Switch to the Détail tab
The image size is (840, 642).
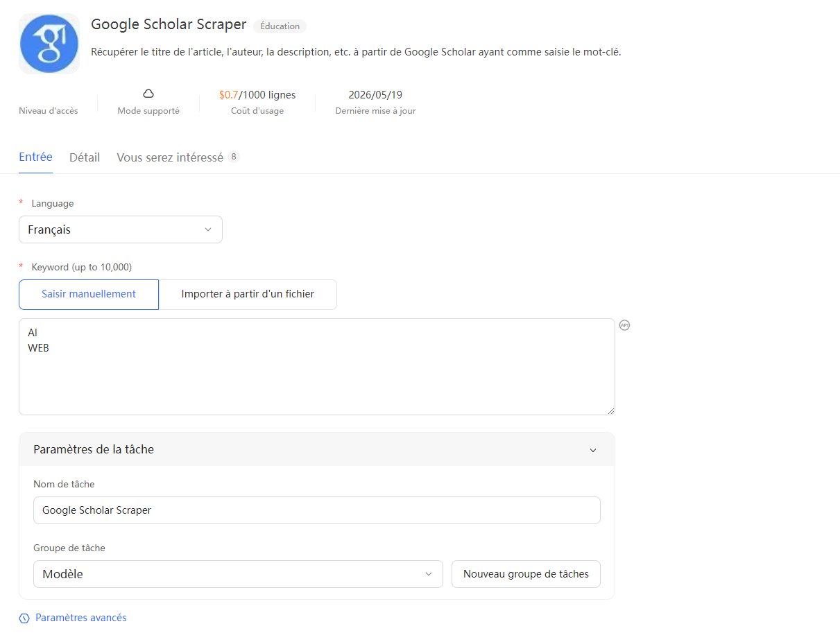coord(85,157)
